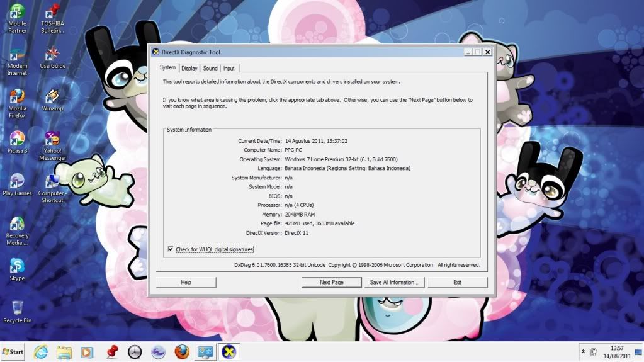Close the DirectX Diagnostic Tool window

pos(487,52)
